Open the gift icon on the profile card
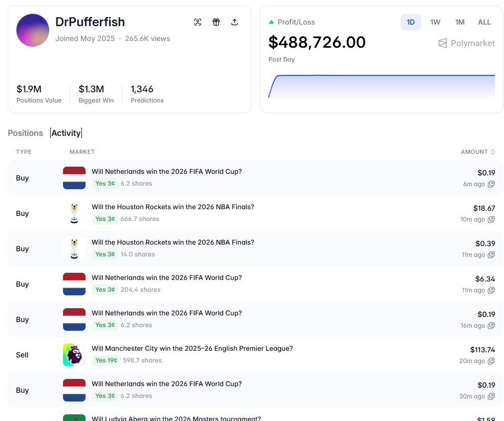This screenshot has height=421, width=504. 216,22
